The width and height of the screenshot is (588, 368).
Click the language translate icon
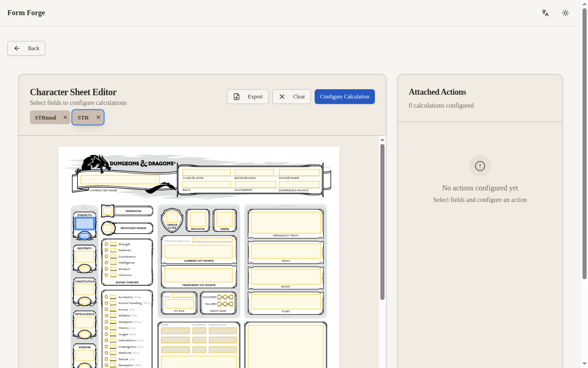pos(545,13)
